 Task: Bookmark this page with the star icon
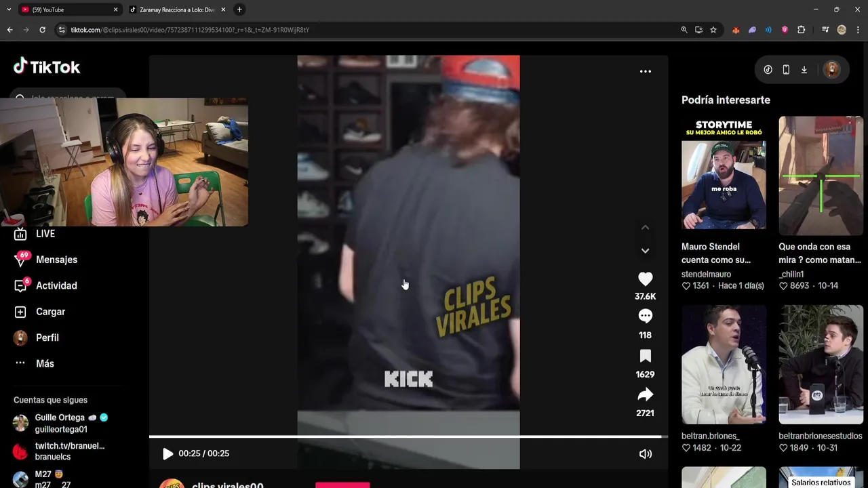click(x=713, y=30)
